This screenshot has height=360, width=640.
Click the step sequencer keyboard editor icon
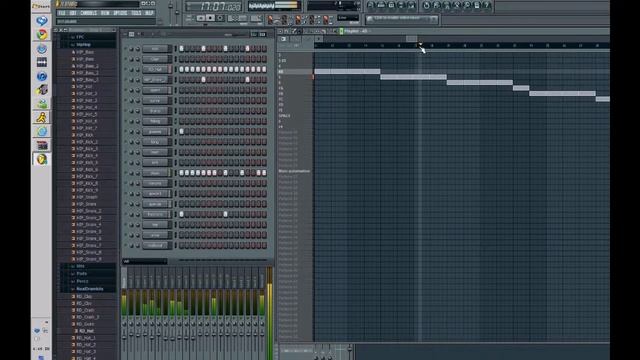click(262, 34)
